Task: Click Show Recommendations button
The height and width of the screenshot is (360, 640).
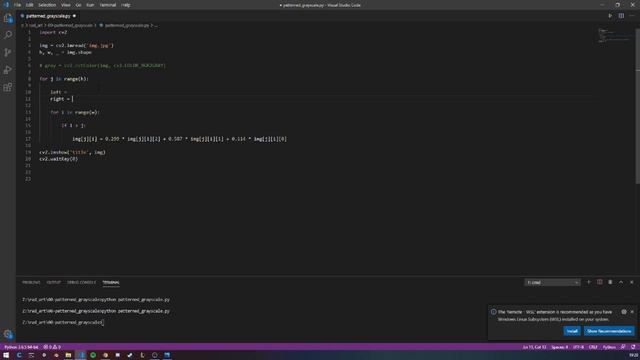Action: tap(609, 331)
